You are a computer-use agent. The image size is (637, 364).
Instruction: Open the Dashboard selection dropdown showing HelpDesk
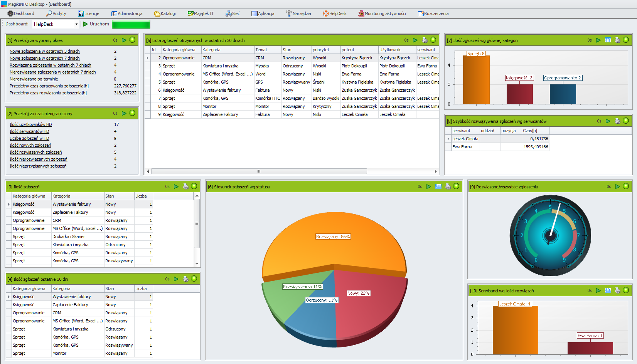(x=56, y=24)
